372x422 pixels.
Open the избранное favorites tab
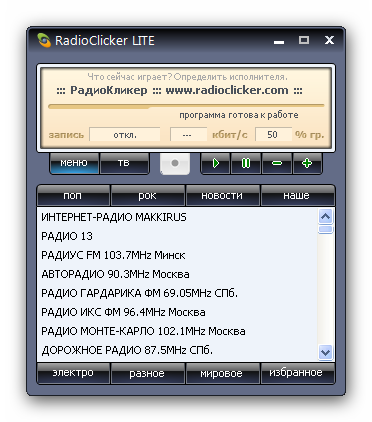(x=297, y=373)
